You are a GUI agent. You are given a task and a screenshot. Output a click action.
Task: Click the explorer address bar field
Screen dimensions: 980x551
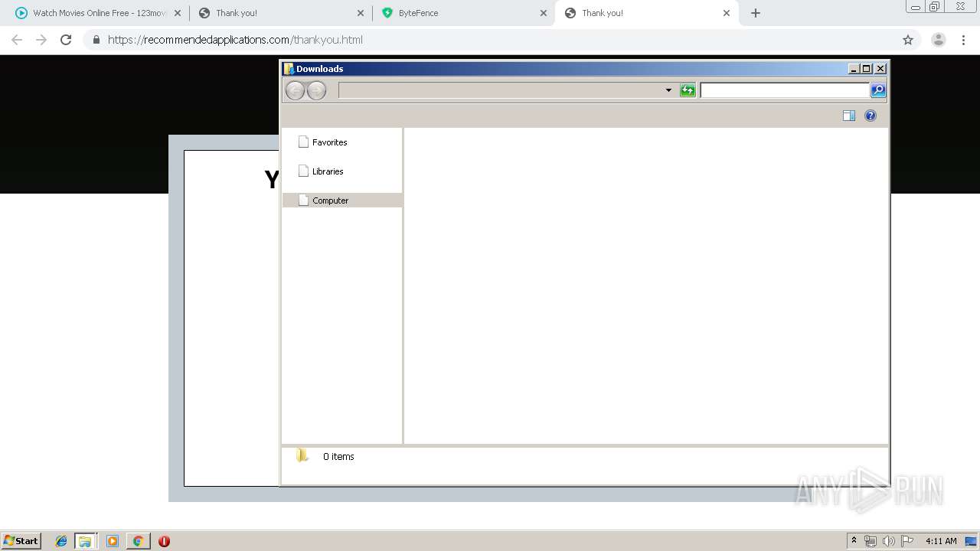(501, 90)
